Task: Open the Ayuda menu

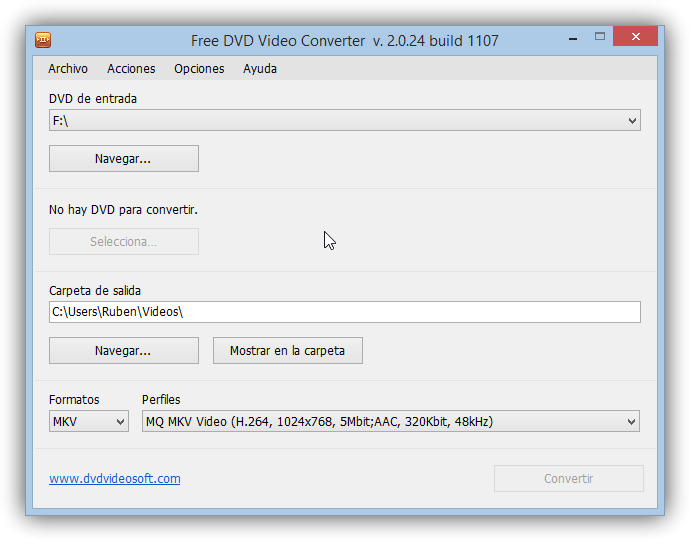Action: (260, 69)
